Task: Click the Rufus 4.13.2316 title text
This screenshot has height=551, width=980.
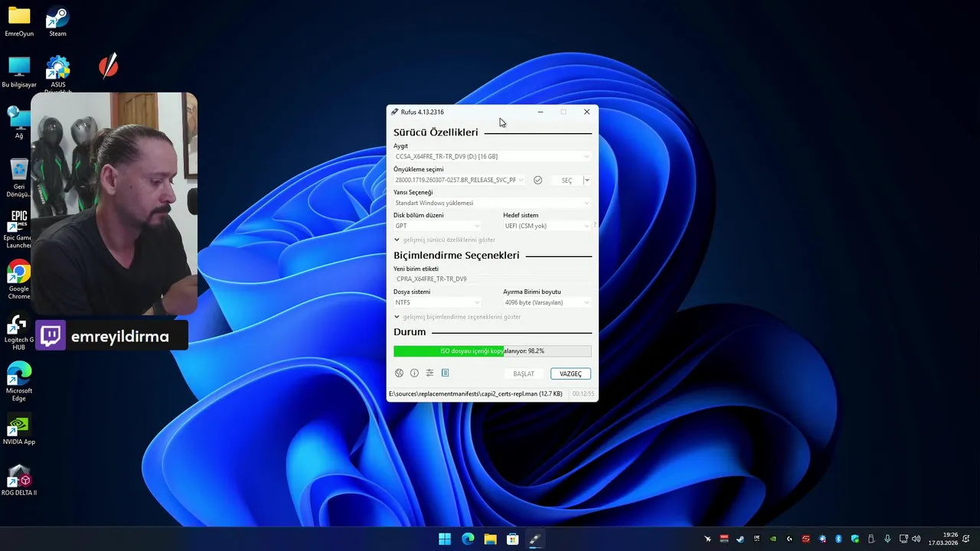Action: 422,112
